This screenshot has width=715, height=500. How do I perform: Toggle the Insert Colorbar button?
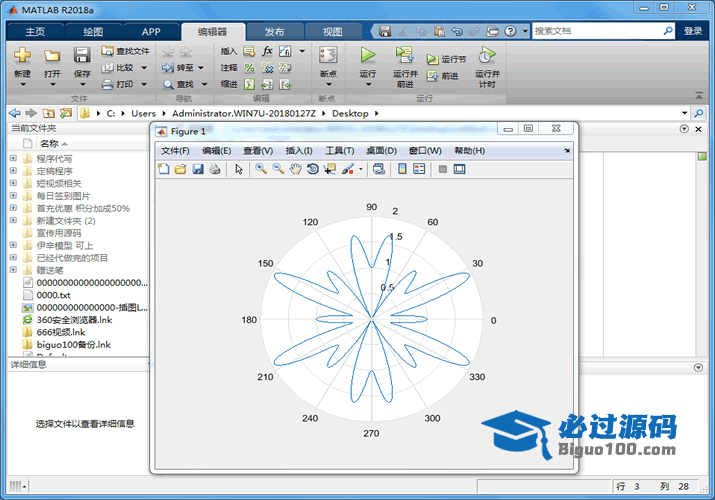(x=402, y=169)
